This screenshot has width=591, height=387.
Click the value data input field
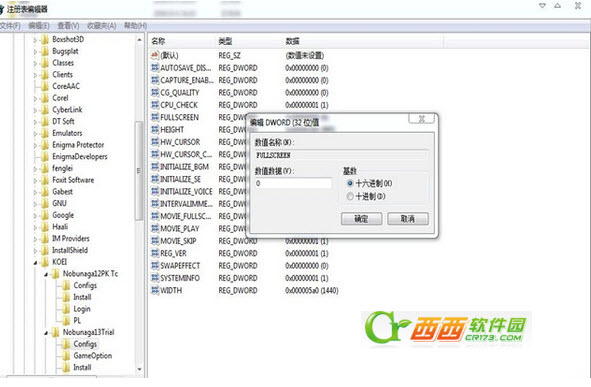click(x=293, y=184)
